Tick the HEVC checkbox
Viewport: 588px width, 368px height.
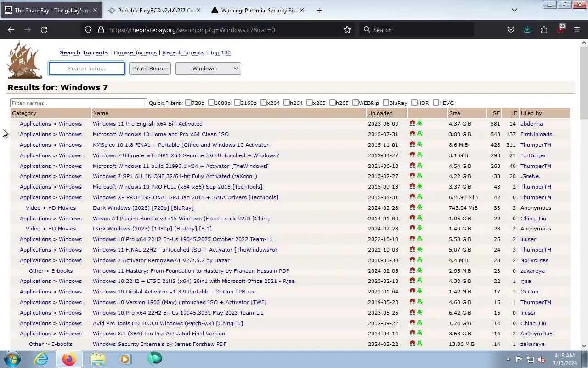pyautogui.click(x=436, y=103)
